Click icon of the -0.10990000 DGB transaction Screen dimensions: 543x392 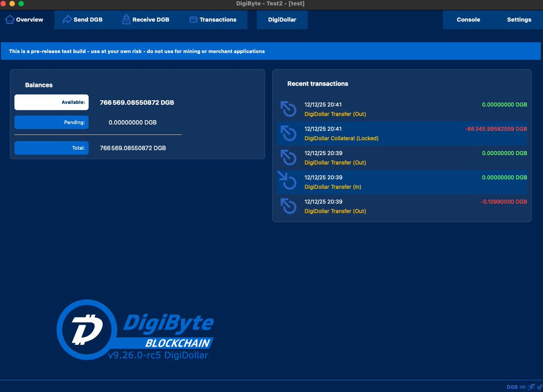click(288, 206)
